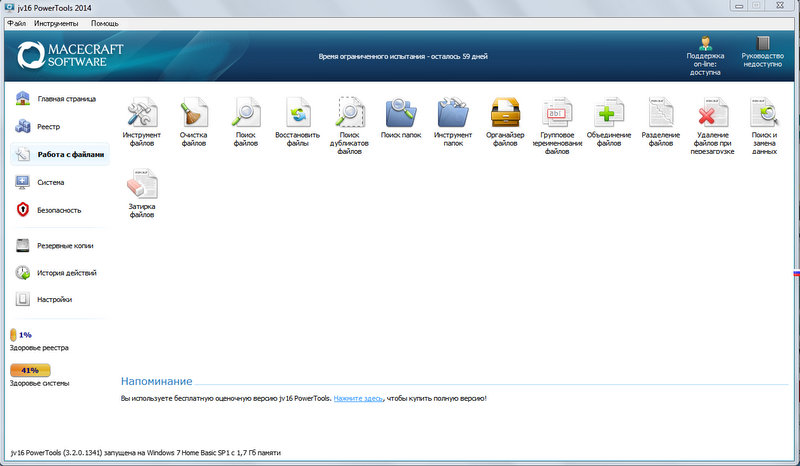Click the Нажмите здесь purchase link
Image resolution: width=800 pixels, height=466 pixels.
coord(358,398)
